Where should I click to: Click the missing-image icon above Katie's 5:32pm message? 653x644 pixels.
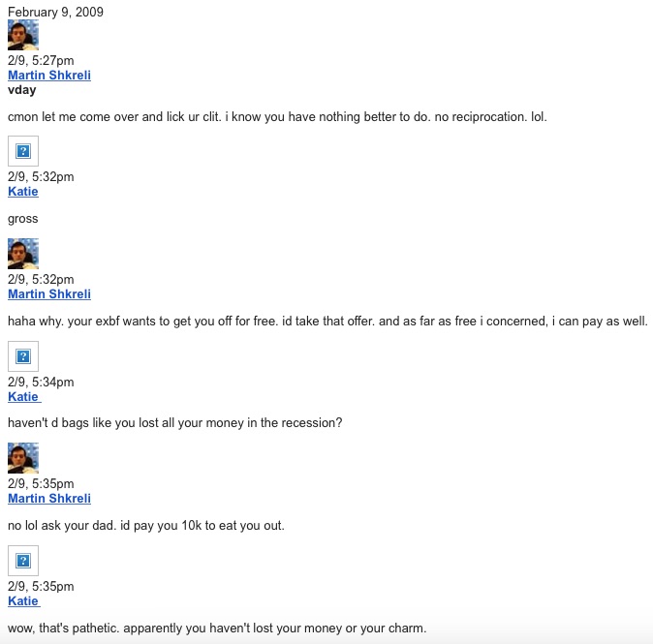point(23,151)
